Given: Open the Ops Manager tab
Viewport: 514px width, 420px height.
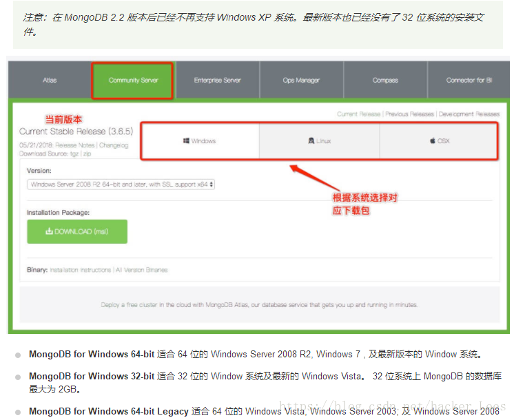Looking at the screenshot, I should click(x=301, y=80).
